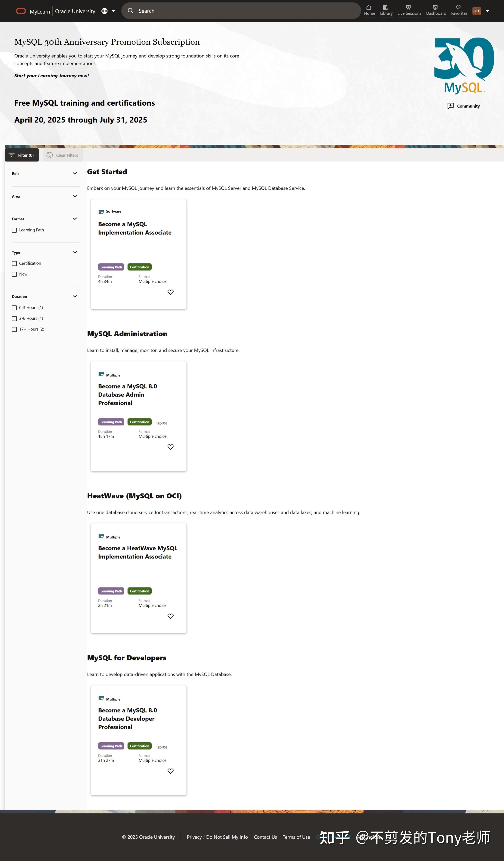This screenshot has width=504, height=861.
Task: Check the Learning Path format filter
Action: pyautogui.click(x=14, y=230)
